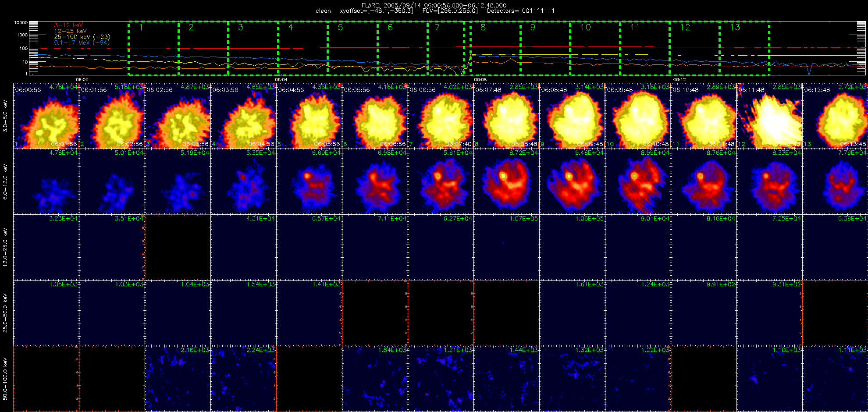Select the narrow interval 7 box
The height and width of the screenshot is (412, 868).
click(446, 48)
